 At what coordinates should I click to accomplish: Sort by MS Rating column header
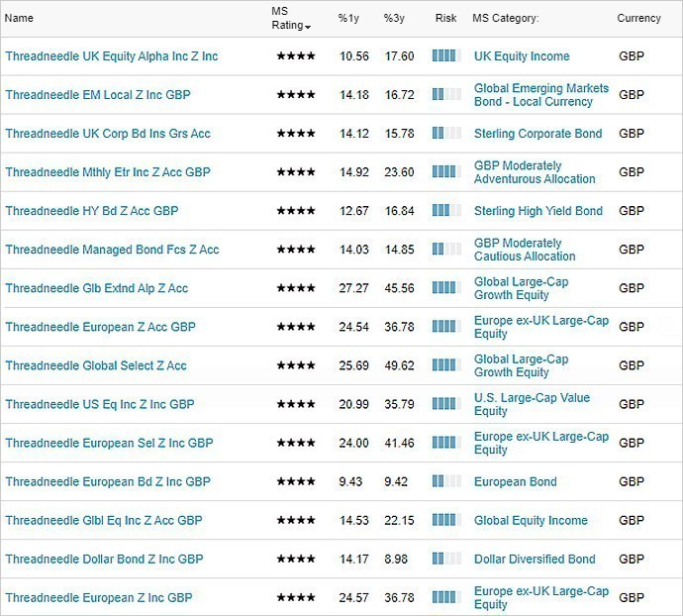pos(291,18)
